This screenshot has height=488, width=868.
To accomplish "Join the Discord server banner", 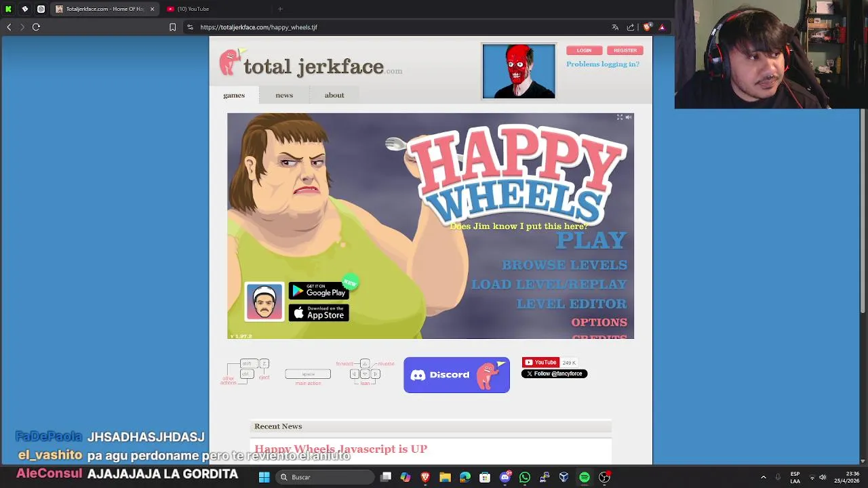I will (456, 375).
